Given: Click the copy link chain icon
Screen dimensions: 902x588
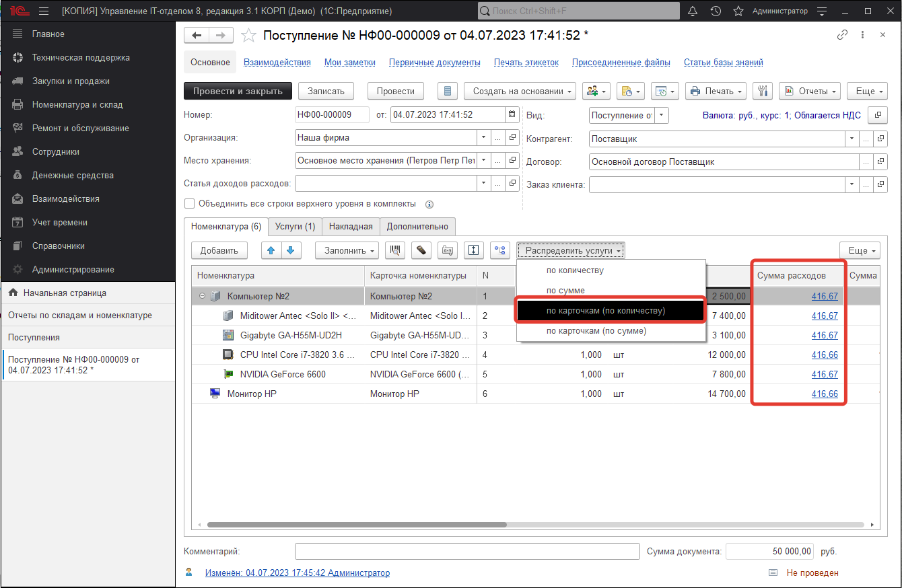Looking at the screenshot, I should point(842,35).
